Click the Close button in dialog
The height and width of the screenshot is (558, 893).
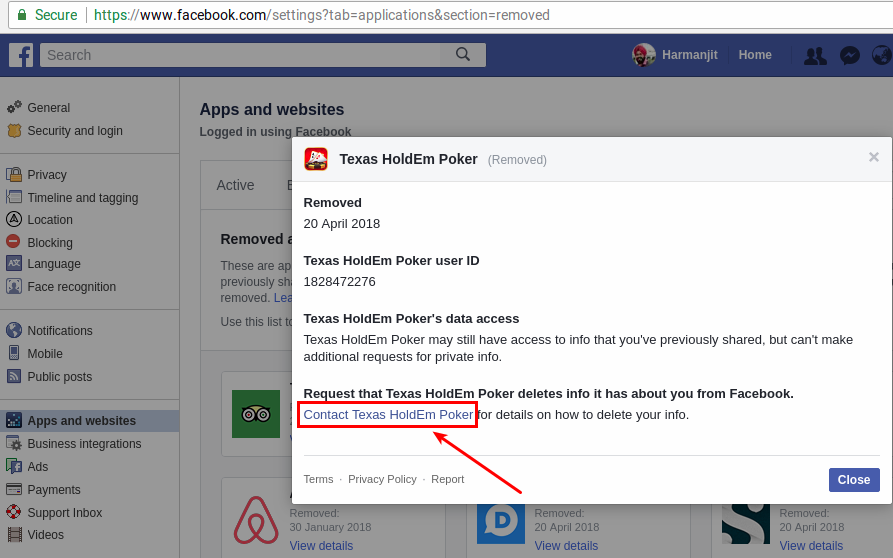pos(854,479)
